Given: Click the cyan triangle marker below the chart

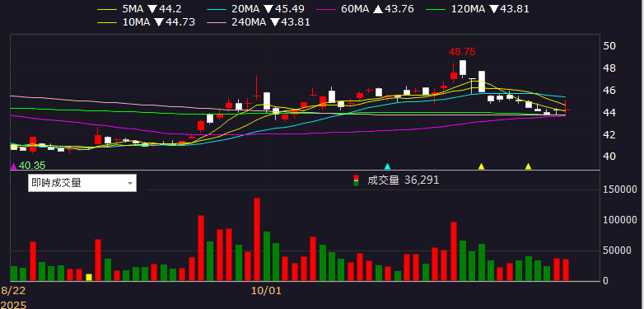Looking at the screenshot, I should pos(387,166).
